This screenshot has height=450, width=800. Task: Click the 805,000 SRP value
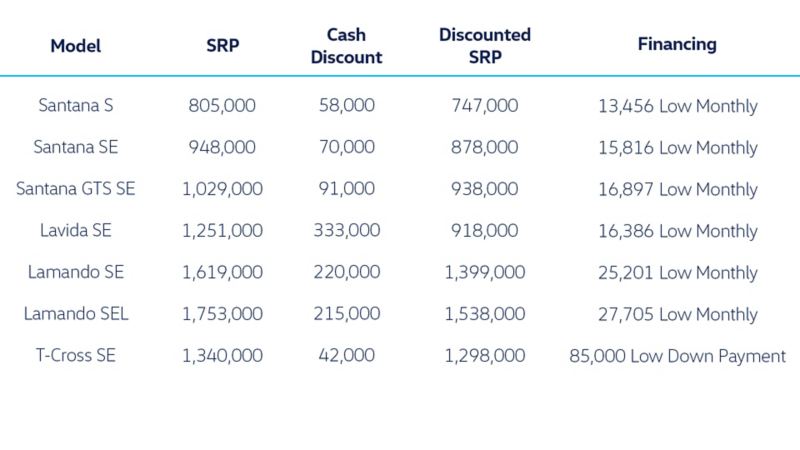pyautogui.click(x=222, y=106)
